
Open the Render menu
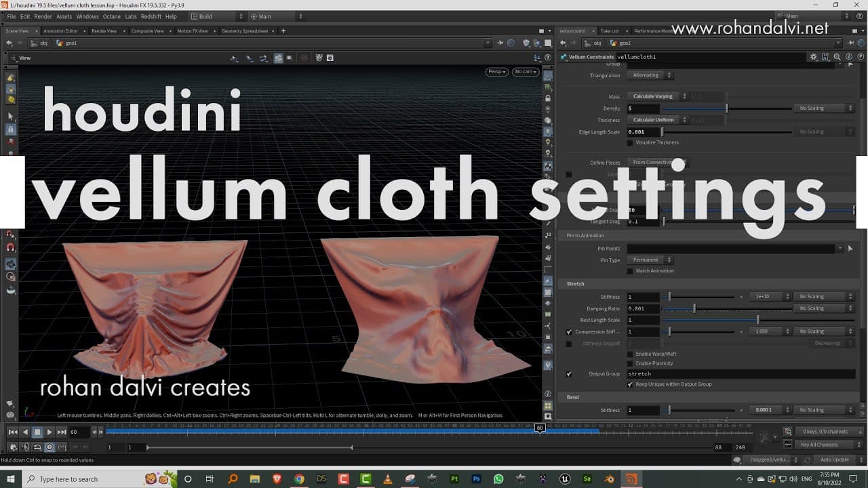point(43,16)
